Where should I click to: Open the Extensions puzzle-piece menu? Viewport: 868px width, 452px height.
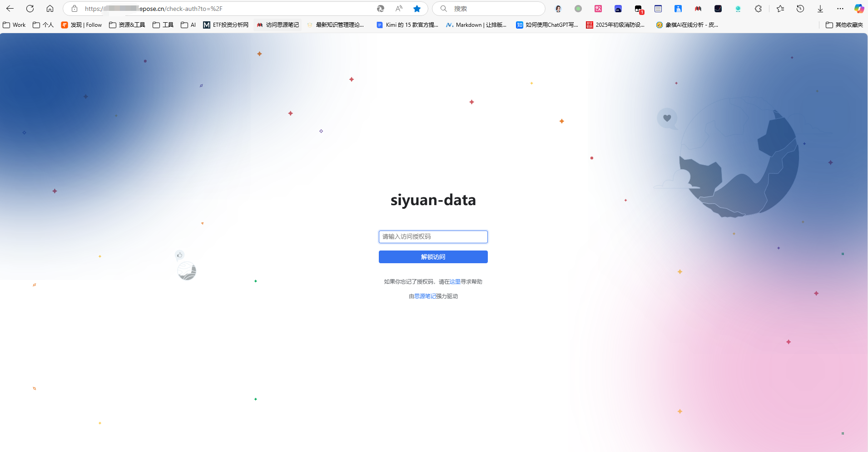[x=758, y=9]
